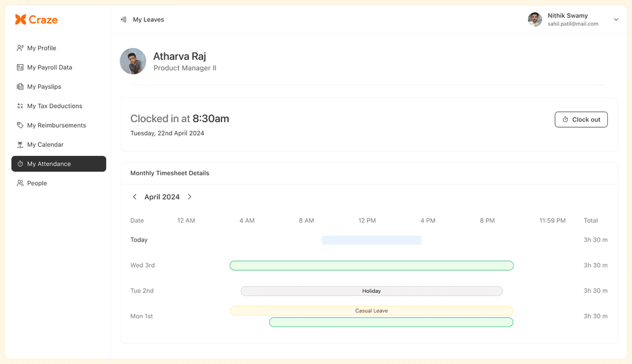The width and height of the screenshot is (632, 364).
Task: Click the Clock out button
Action: (x=581, y=120)
